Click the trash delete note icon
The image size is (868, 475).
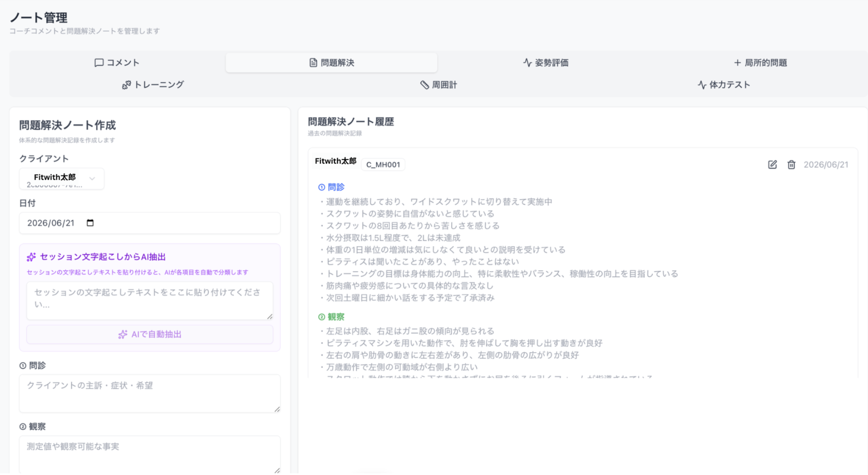pyautogui.click(x=791, y=165)
